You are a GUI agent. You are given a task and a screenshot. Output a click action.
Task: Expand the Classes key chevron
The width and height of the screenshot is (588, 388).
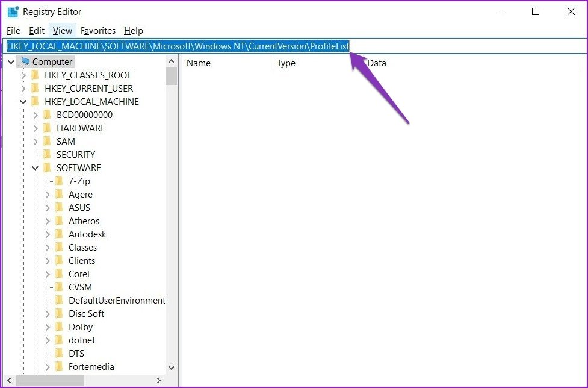[48, 248]
